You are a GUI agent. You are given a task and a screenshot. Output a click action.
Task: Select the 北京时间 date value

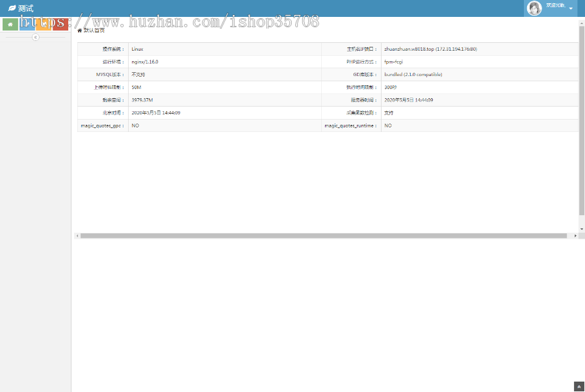tap(156, 112)
